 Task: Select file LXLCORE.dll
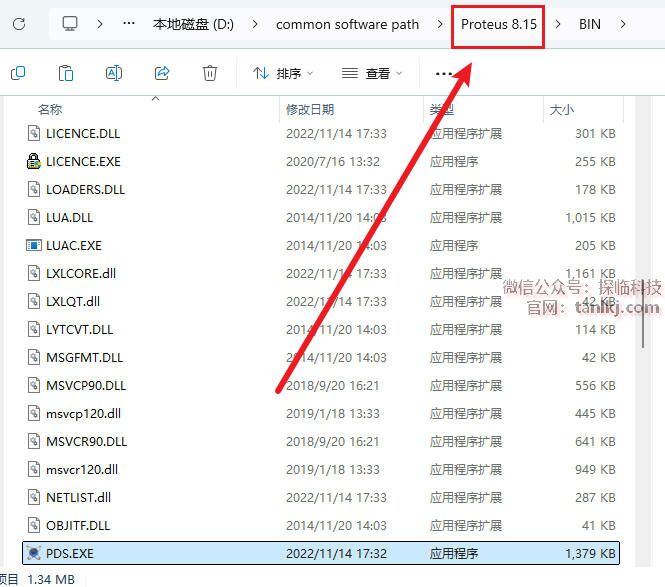(321, 274)
